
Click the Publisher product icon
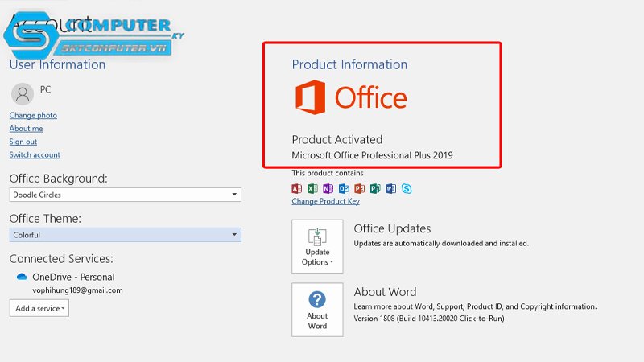tap(375, 188)
